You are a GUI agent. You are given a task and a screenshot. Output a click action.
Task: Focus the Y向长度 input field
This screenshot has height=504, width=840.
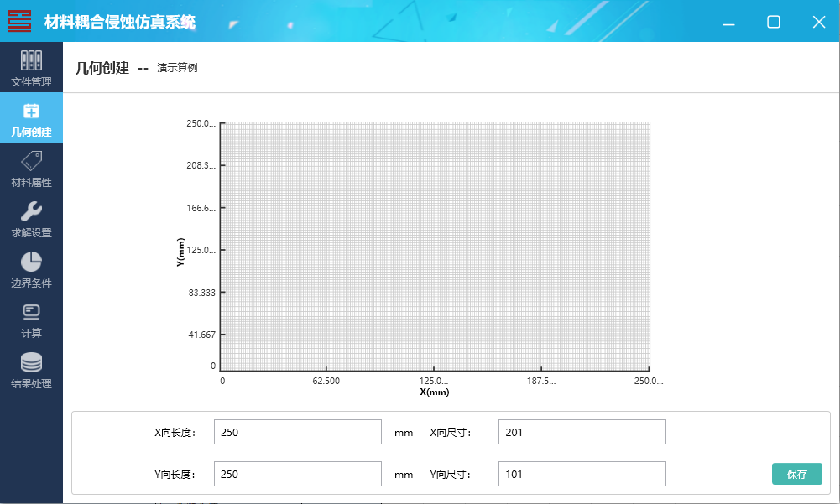(297, 474)
